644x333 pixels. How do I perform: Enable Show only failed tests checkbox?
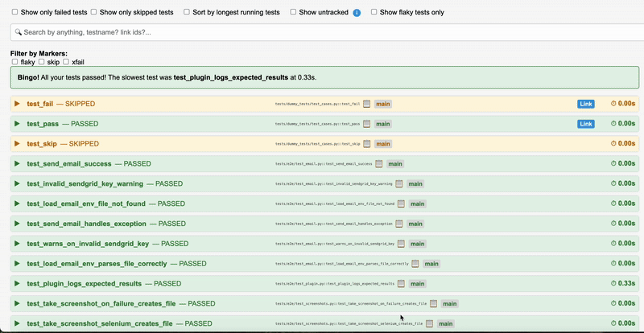[x=14, y=13]
